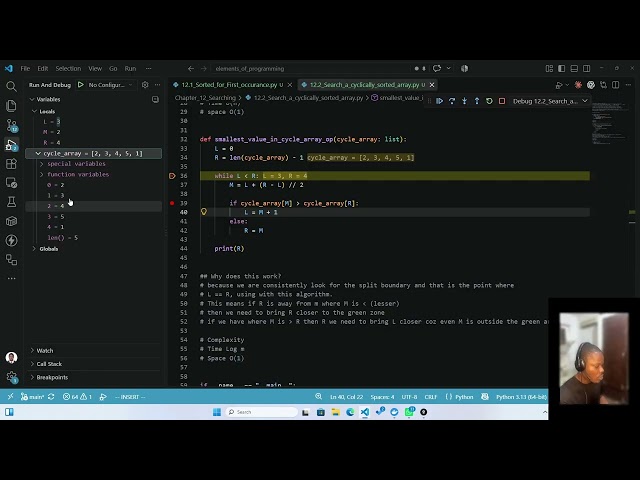Split the editor right
The height and width of the screenshot is (480, 640).
pyautogui.click(x=616, y=84)
